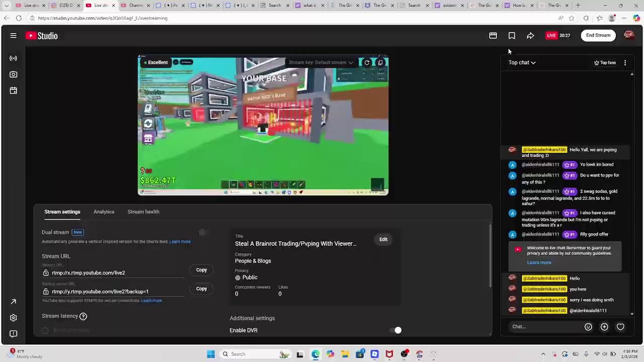The width and height of the screenshot is (644, 362).
Task: Click the YouTube Studio logo
Action: click(x=42, y=36)
